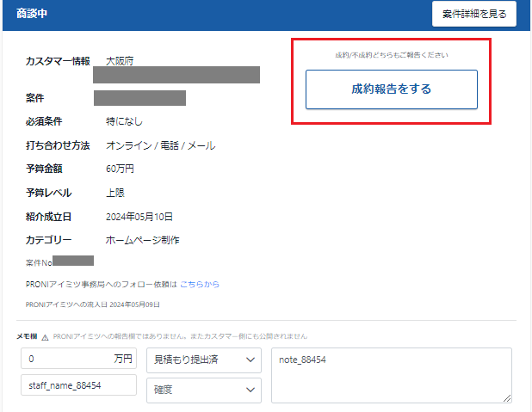Click the staff_name_88454 input field
Viewport: 532px width, 412px height.
click(x=77, y=385)
